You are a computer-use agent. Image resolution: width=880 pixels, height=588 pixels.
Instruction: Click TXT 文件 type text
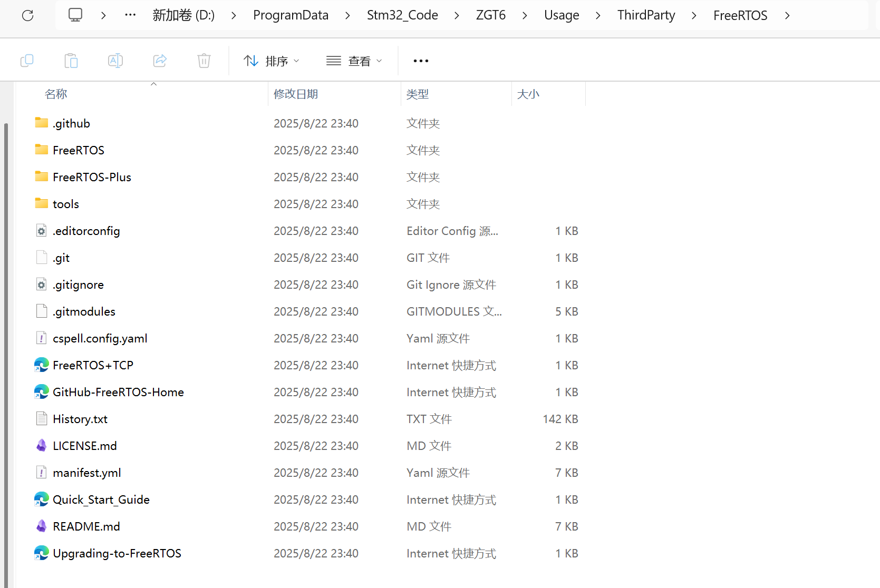coord(429,419)
